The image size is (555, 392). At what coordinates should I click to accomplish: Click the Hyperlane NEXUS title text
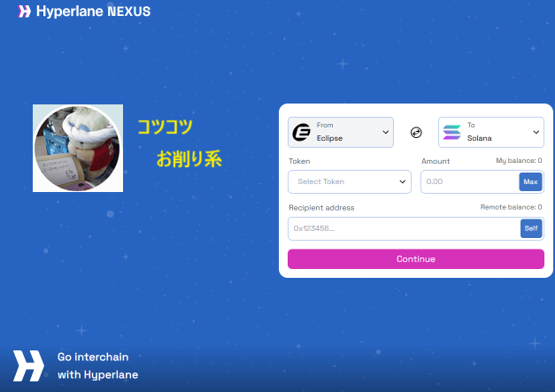tap(94, 12)
